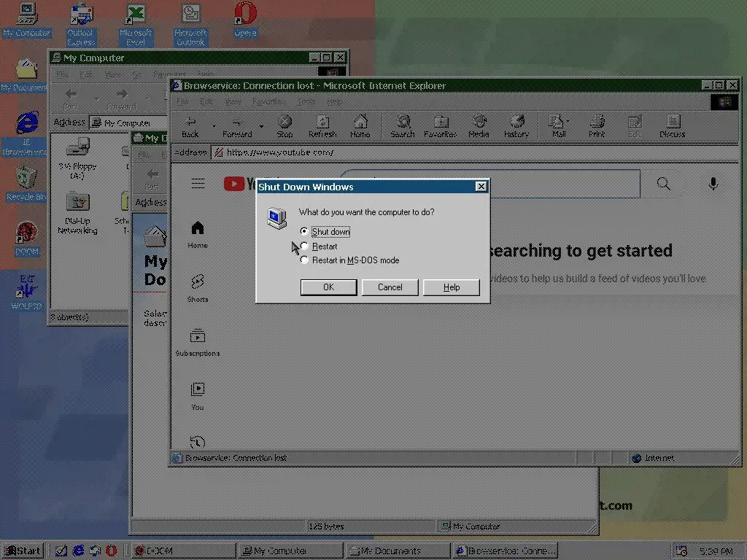This screenshot has height=560, width=747.
Task: Switch to DOOM taskbar button
Action: [183, 551]
